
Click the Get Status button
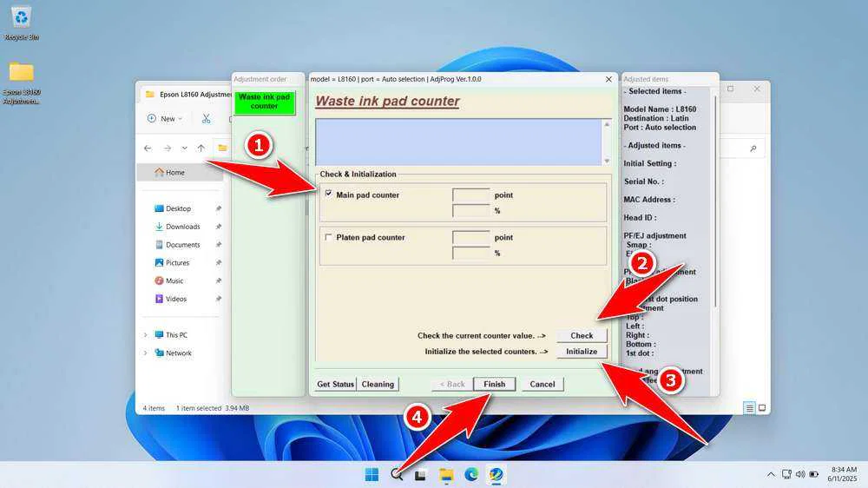click(335, 384)
